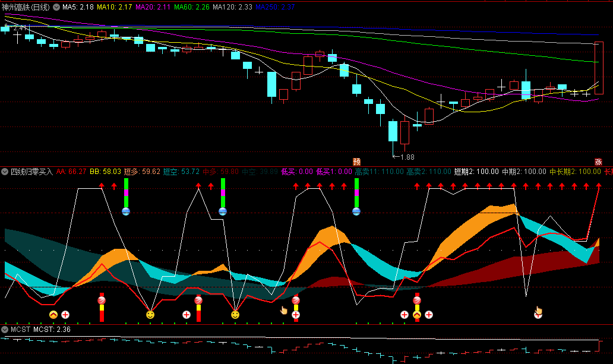
Task: Click the hand pointer icon near middle
Action: (x=284, y=311)
